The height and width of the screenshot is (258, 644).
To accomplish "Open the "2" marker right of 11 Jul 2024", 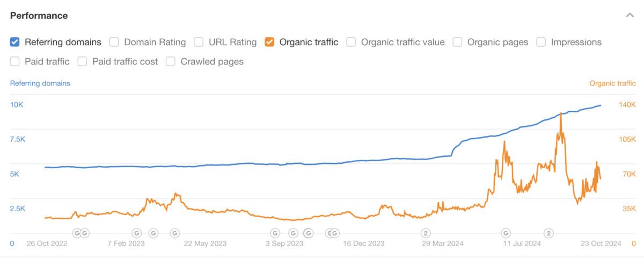I will click(548, 233).
